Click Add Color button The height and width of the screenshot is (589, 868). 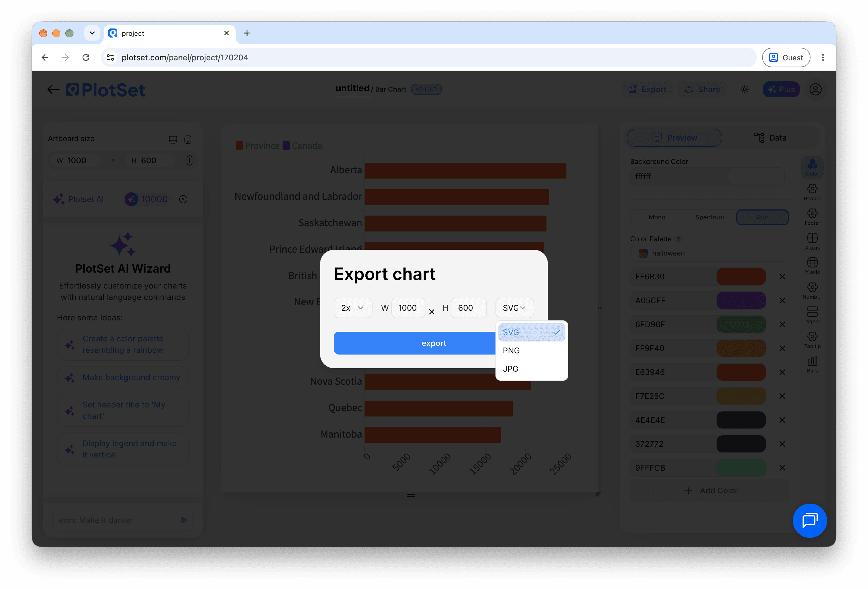coord(709,491)
